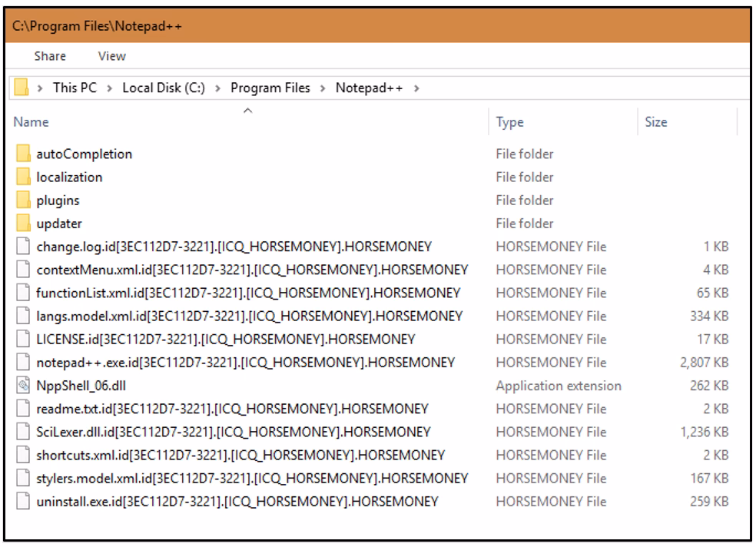Click the stylers.model.xml encrypted file icon
The height and width of the screenshot is (547, 756).
click(x=22, y=478)
